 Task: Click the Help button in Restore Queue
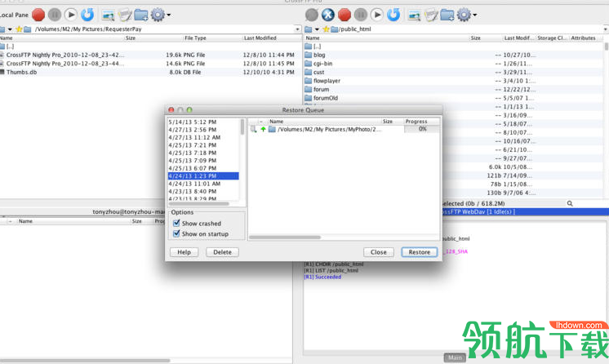[184, 252]
